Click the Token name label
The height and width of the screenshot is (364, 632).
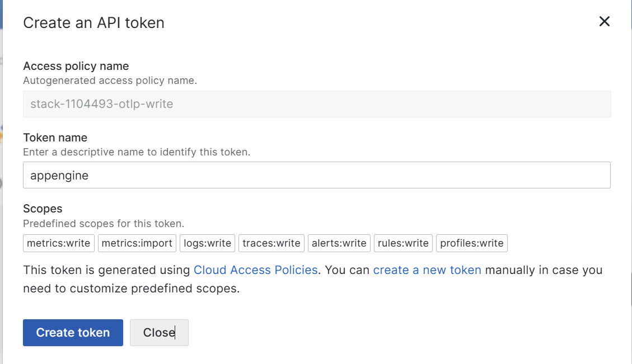[x=55, y=137]
